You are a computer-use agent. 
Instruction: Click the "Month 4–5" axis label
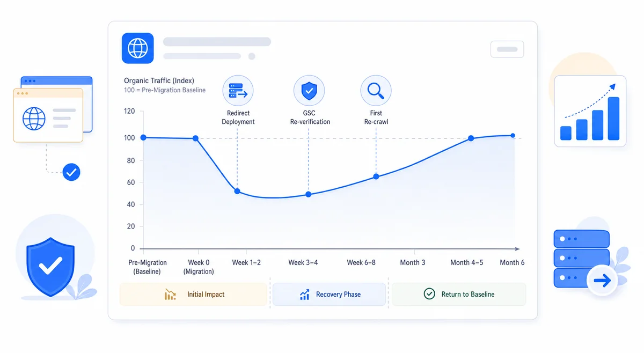466,263
